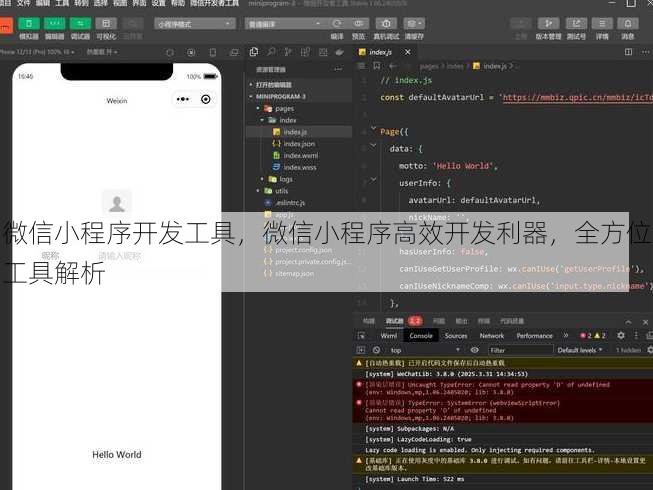
Task: Toggle the 模拟器 simulator panel button
Action: click(x=29, y=24)
